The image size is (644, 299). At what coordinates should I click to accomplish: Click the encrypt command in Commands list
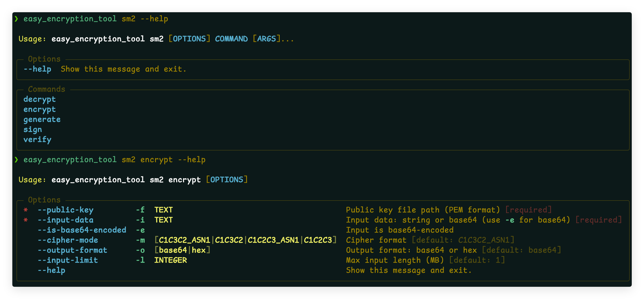coord(40,109)
